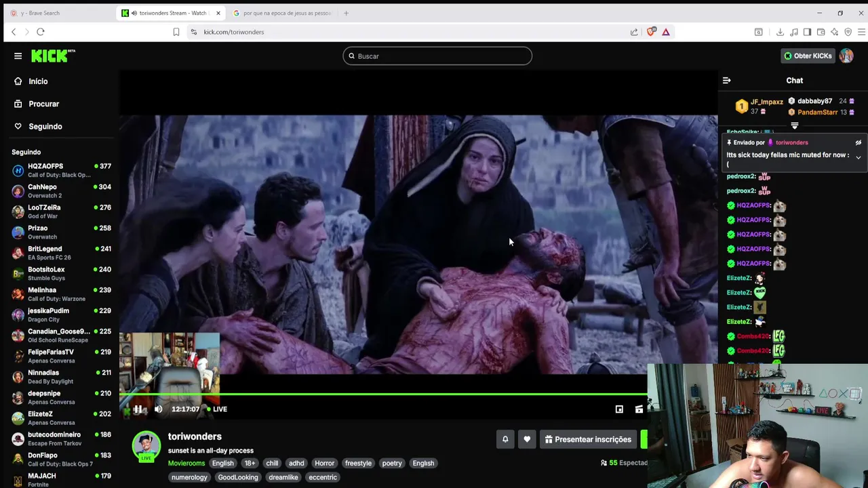Open the Início sidebar item
Viewport: 868px width, 488px height.
click(38, 81)
